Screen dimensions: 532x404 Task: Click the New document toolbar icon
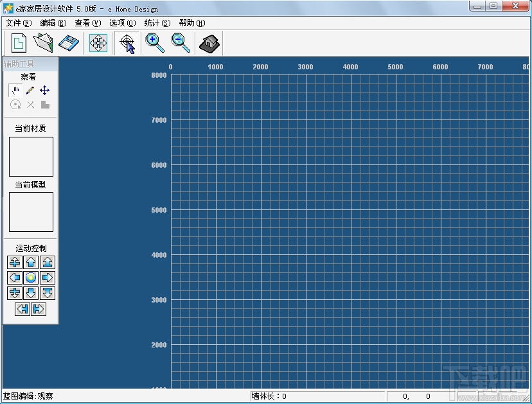(19, 43)
